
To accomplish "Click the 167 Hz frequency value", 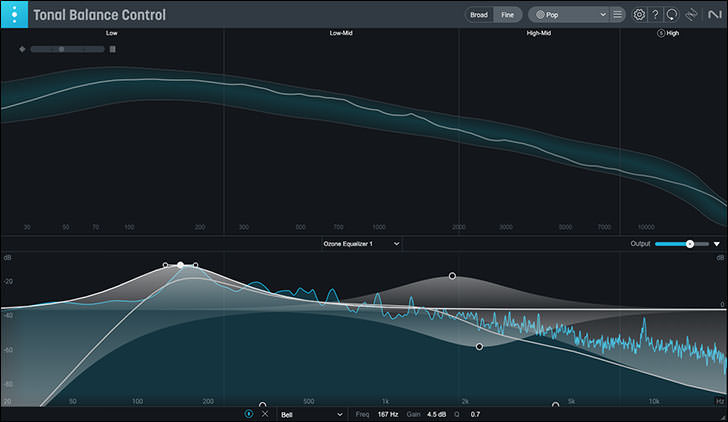I will click(x=388, y=414).
